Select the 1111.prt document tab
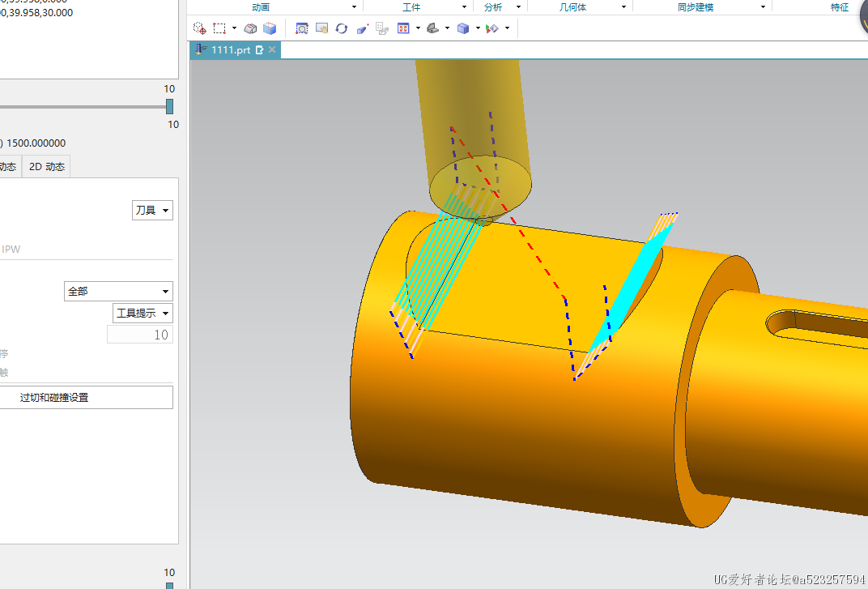Viewport: 868px width, 589px height. (231, 50)
